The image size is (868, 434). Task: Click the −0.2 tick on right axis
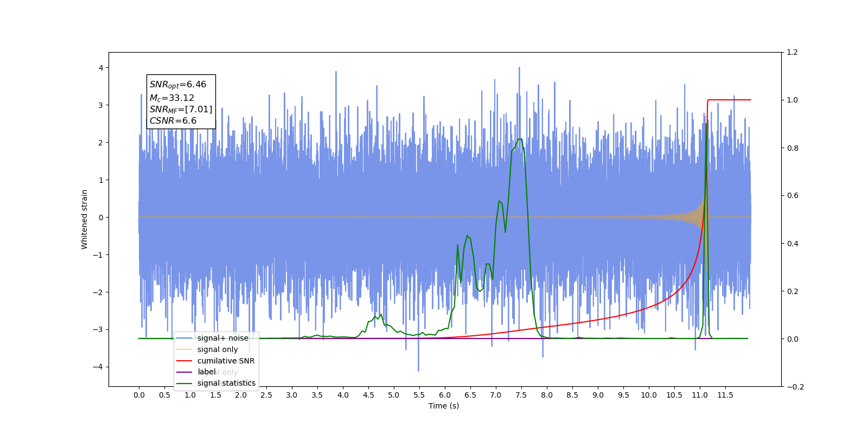click(795, 387)
